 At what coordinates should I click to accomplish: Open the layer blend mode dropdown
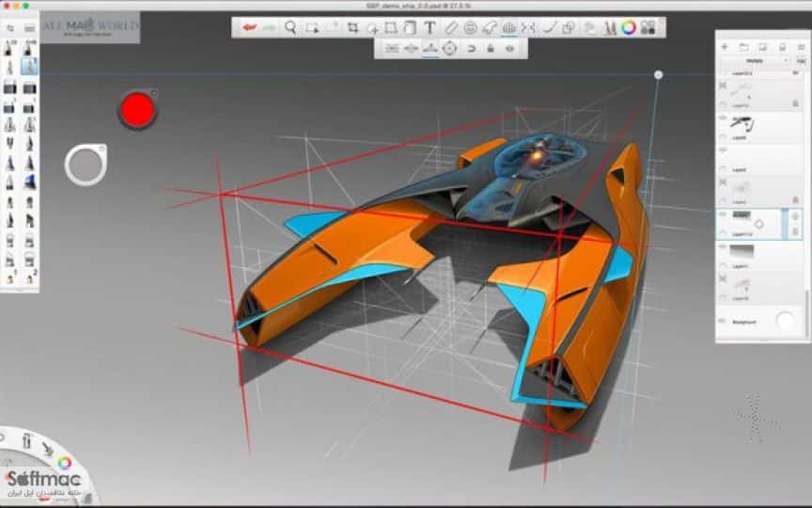click(x=755, y=60)
